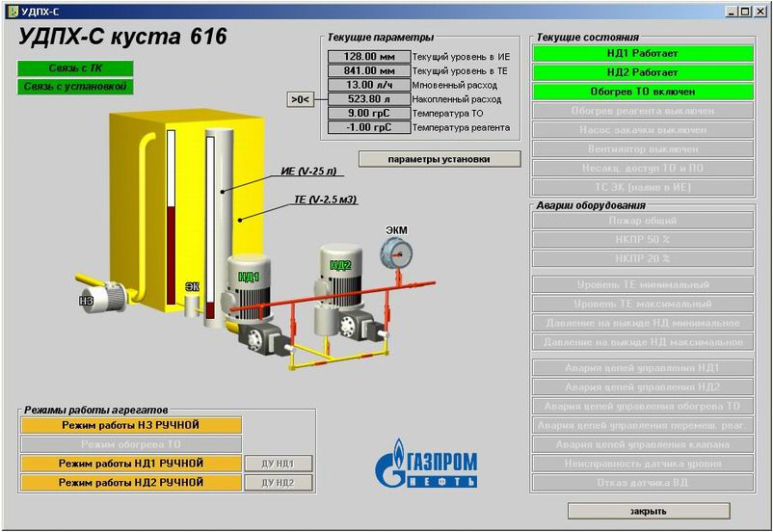Click the НД1 pump icon
Screen dimensions: 773x532
pyautogui.click(x=249, y=289)
